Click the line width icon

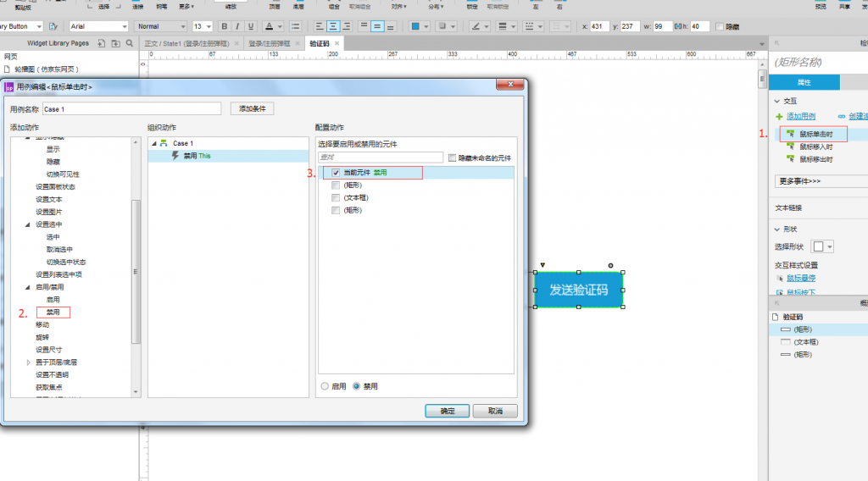click(503, 26)
